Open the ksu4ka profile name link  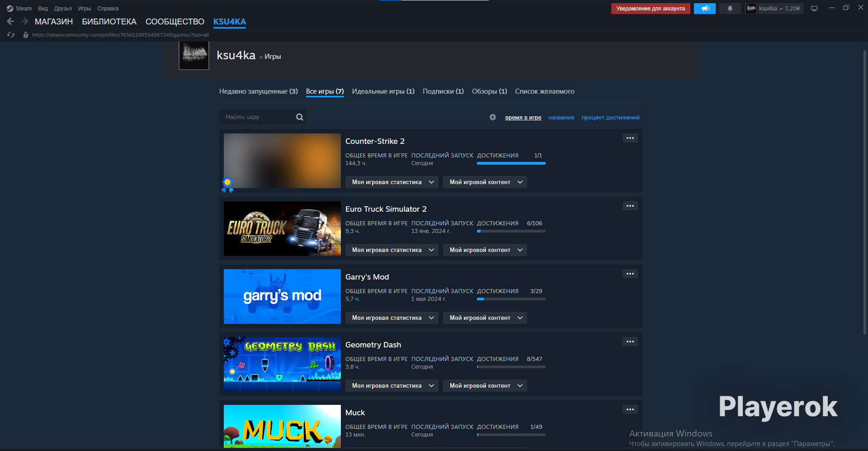pyautogui.click(x=236, y=55)
